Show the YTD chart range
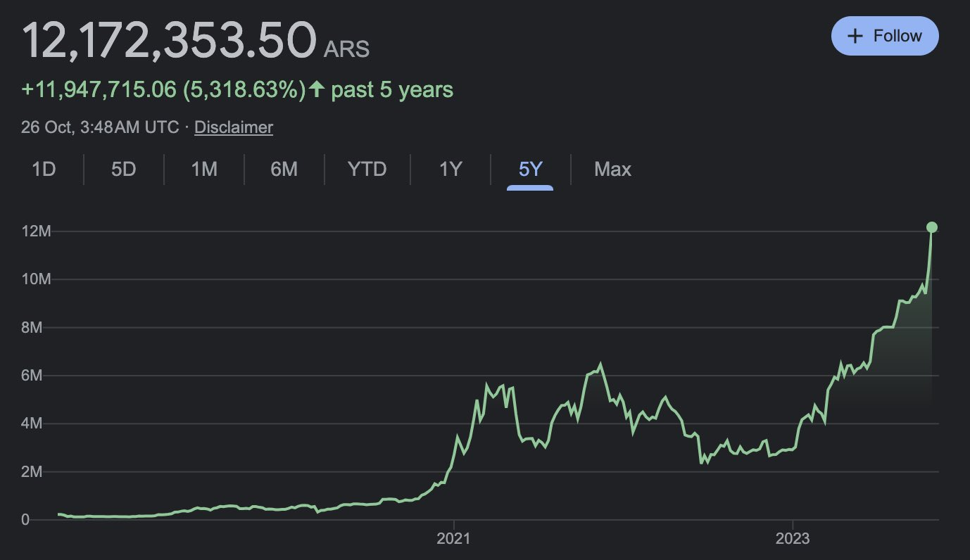Viewport: 970px width, 560px height. (367, 170)
